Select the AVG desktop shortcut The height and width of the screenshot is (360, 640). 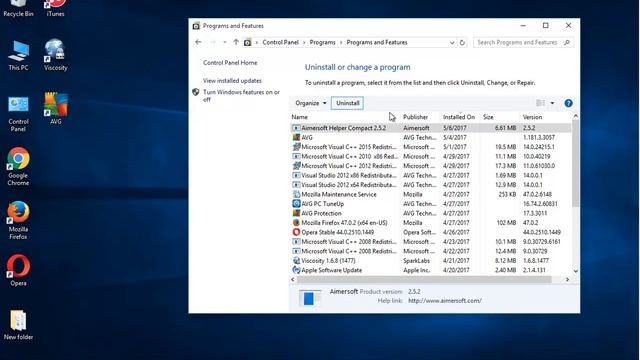56,108
